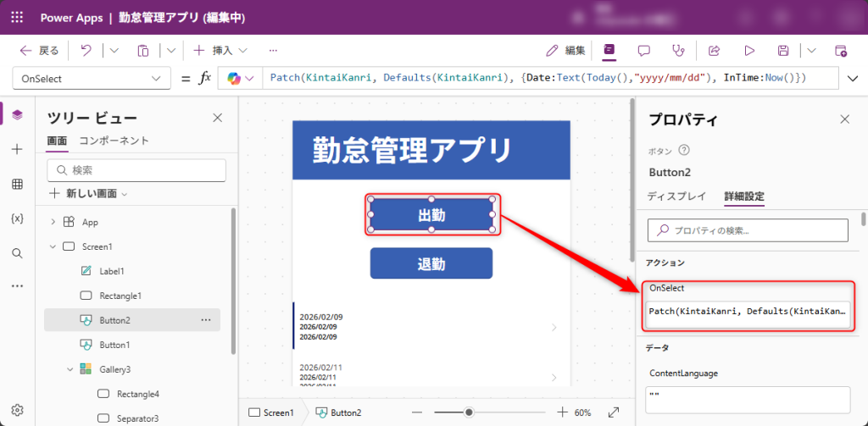
Task: Click the Screen1 breadcrumb
Action: [x=271, y=412]
